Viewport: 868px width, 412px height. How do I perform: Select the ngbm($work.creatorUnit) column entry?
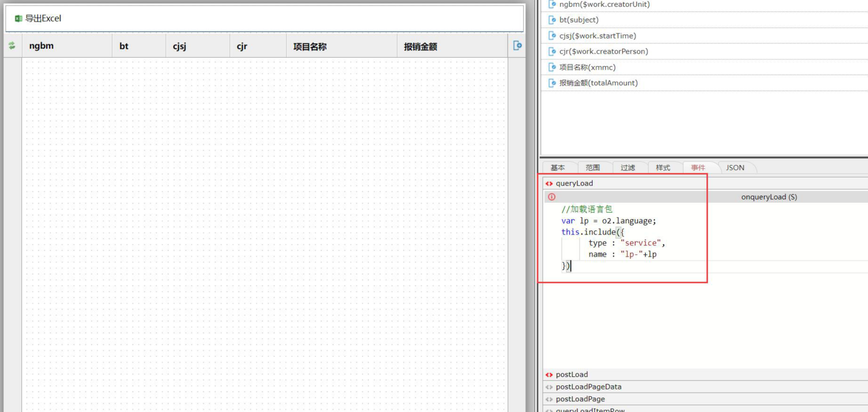[706, 5]
